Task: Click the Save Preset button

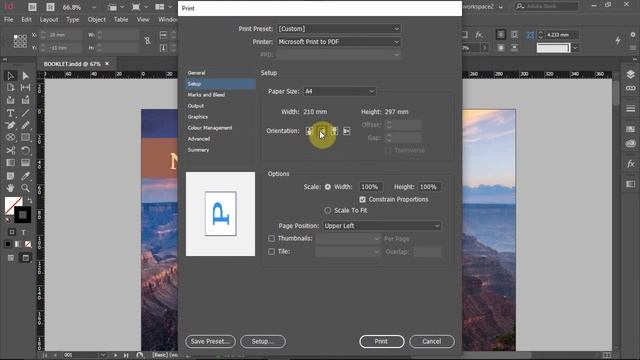Action: tap(210, 341)
